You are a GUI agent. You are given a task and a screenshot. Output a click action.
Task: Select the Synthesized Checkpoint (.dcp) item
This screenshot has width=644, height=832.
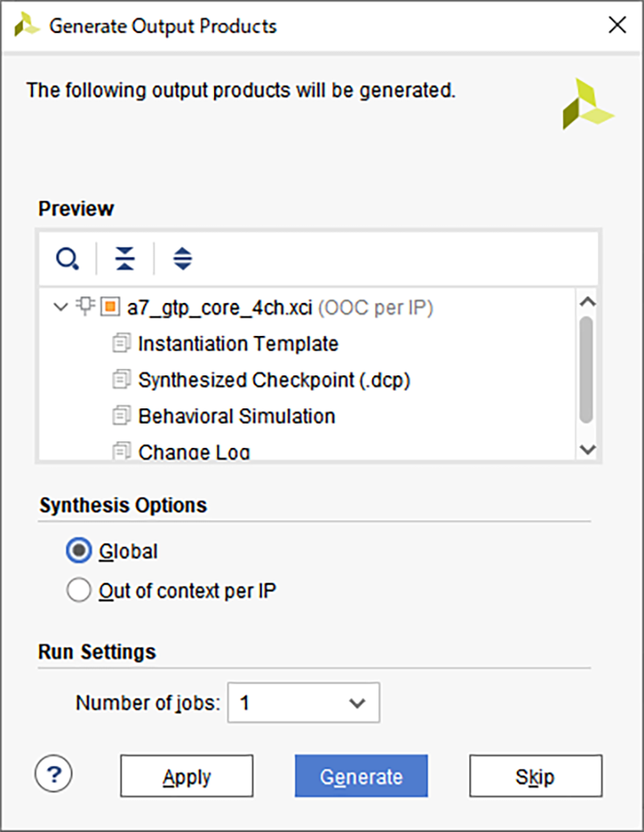[x=275, y=380]
